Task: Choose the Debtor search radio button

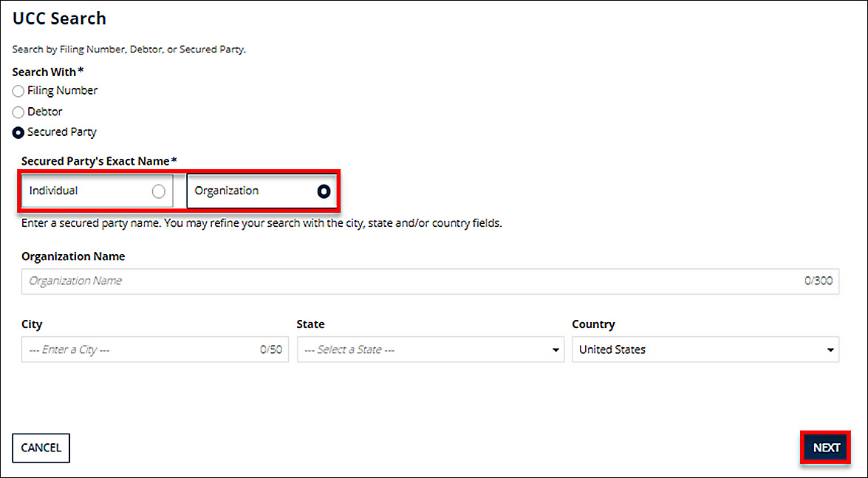Action: pyautogui.click(x=18, y=112)
